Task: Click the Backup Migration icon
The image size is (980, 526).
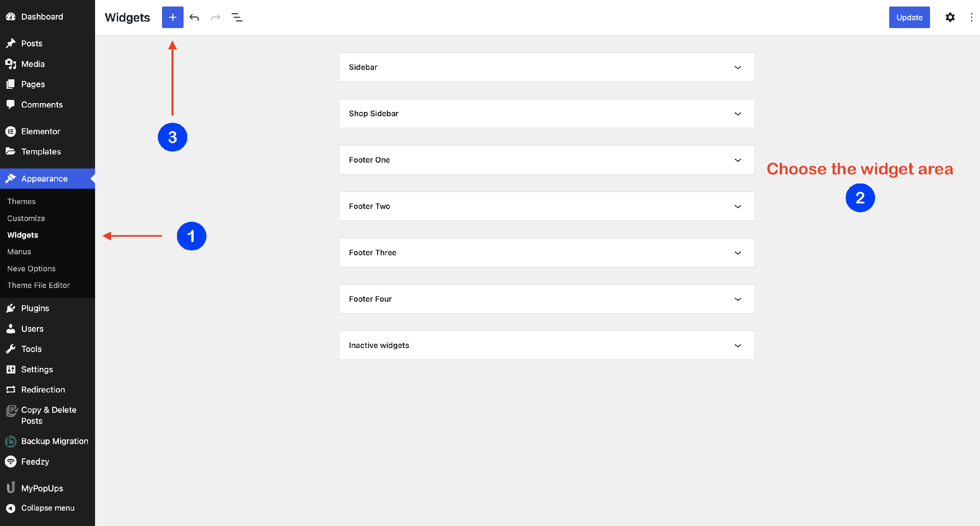Action: [11, 441]
